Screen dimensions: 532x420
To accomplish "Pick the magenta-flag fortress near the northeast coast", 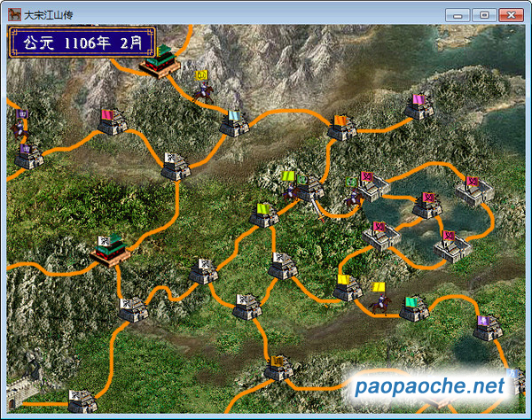I will click(x=419, y=107).
